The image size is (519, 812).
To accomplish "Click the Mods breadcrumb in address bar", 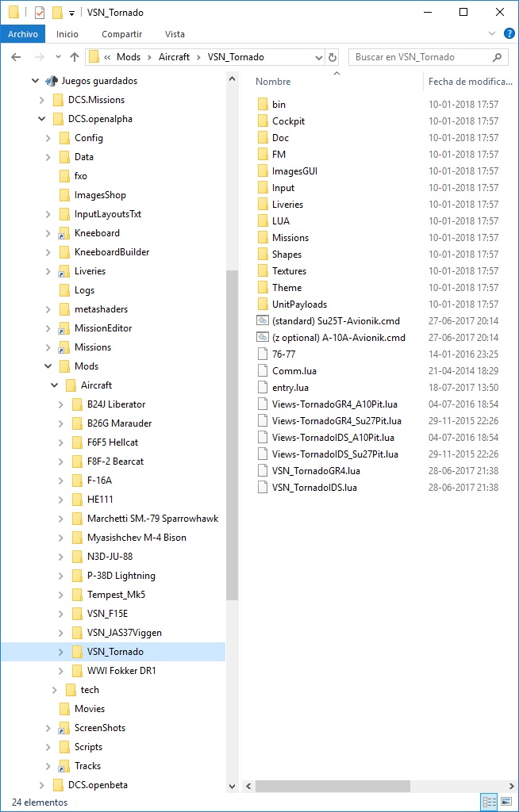I will pyautogui.click(x=129, y=57).
